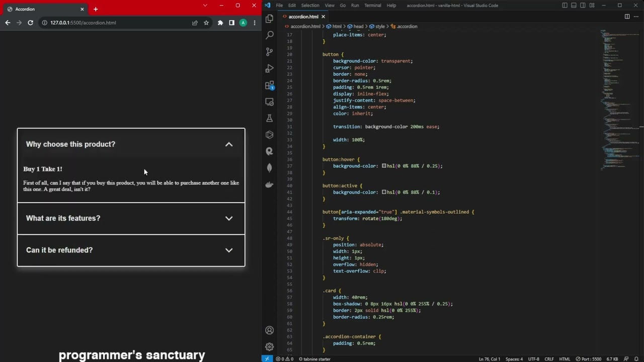This screenshot has height=362, width=644.
Task: Open the Explorer view in VS Code
Action: click(270, 19)
